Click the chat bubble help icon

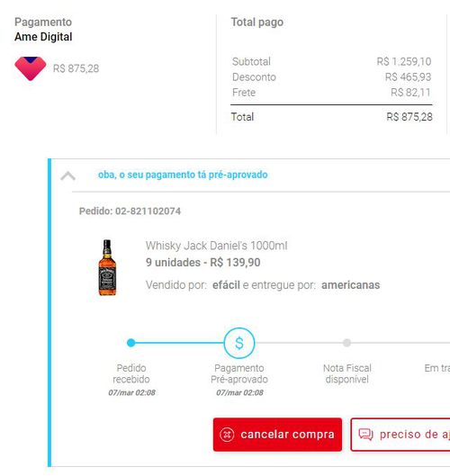pos(366,435)
